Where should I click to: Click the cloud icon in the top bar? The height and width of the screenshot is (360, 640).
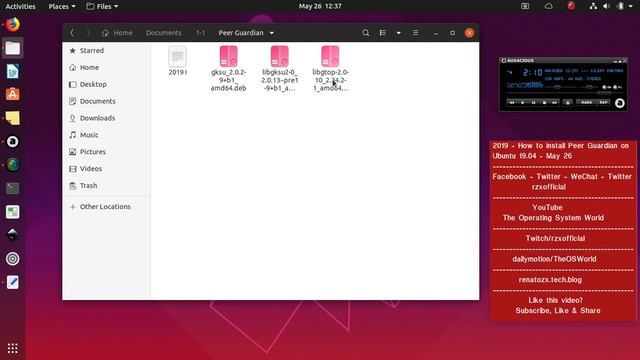click(549, 6)
